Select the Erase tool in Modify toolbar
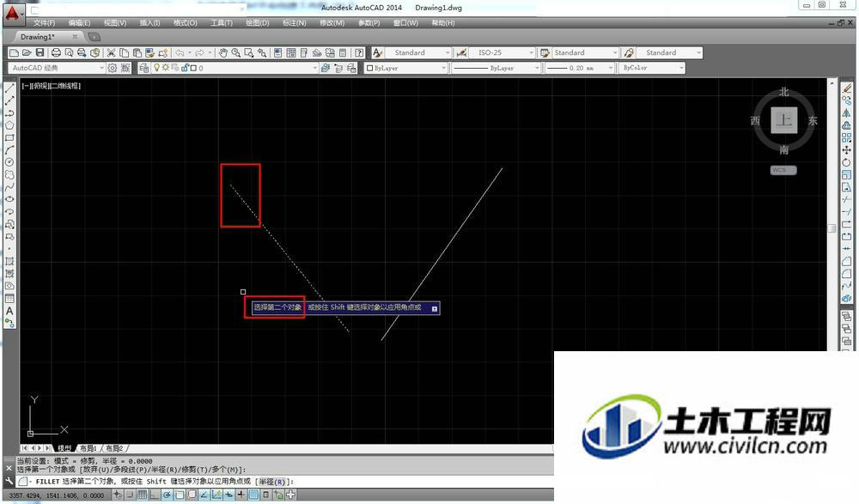This screenshot has width=859, height=504. pos(846,88)
